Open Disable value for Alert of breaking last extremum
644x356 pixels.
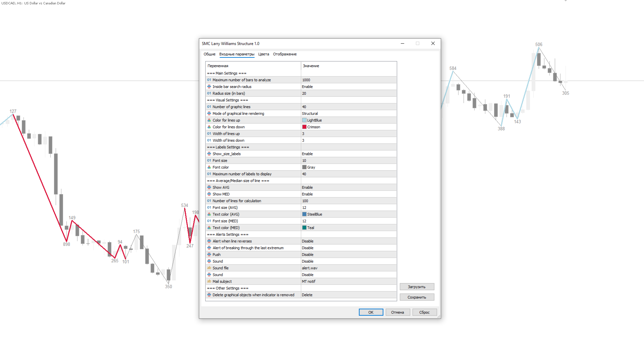tap(349, 248)
